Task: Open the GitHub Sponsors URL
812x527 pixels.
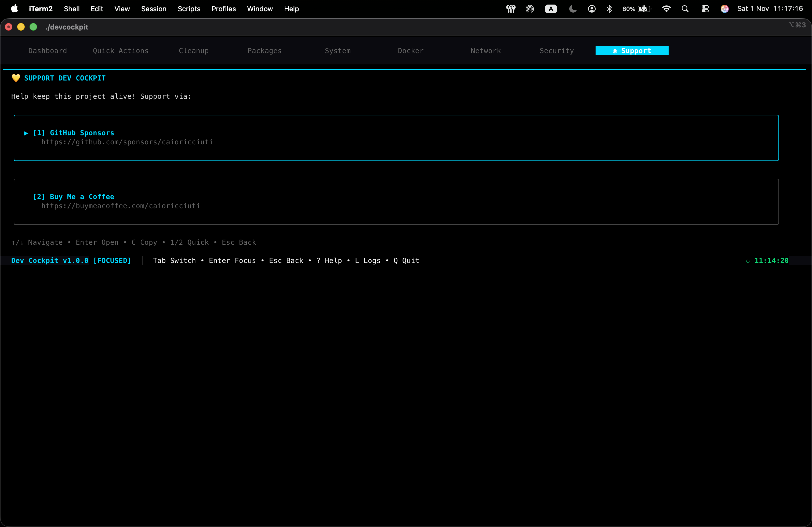Action: point(127,142)
